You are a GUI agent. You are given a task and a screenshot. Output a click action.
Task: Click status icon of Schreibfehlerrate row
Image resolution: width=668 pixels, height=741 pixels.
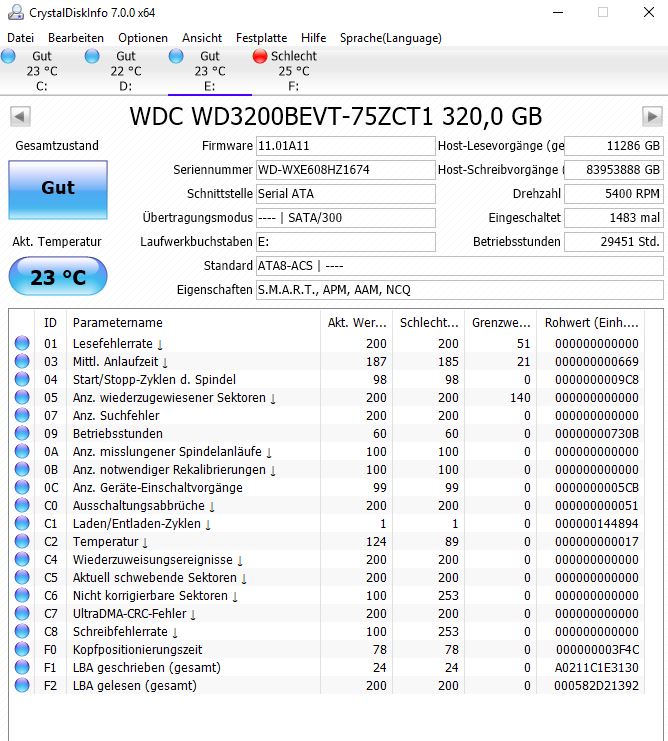pos(22,631)
